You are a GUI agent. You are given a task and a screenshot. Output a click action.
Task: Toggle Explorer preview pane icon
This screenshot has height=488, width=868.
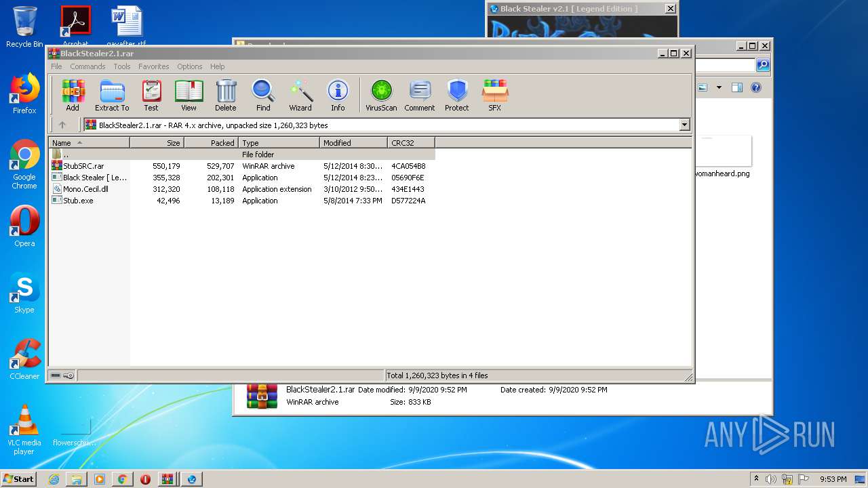[737, 87]
